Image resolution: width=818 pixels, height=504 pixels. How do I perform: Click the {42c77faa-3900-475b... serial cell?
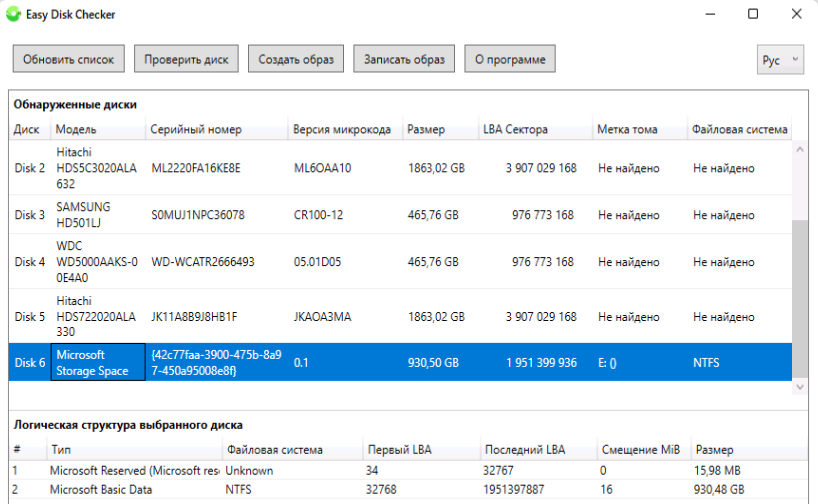pos(216,362)
